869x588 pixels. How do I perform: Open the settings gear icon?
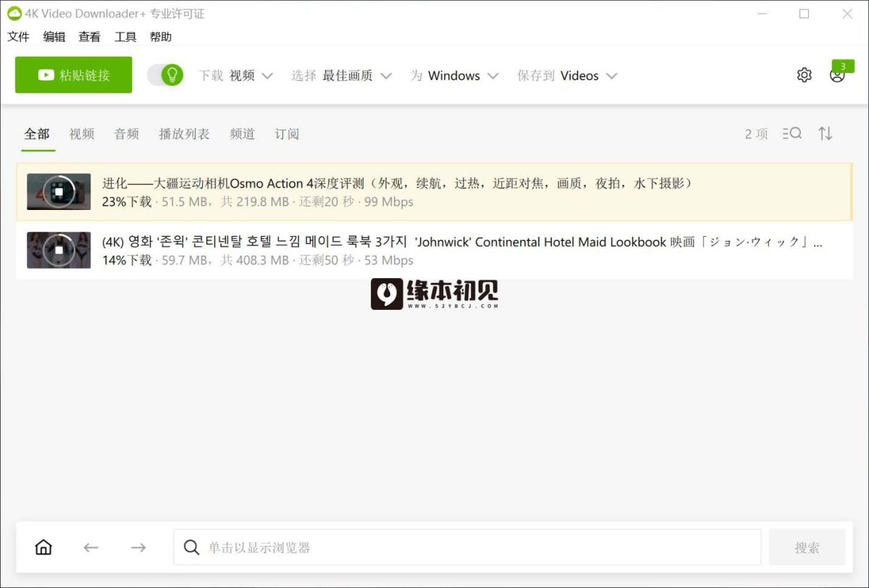(804, 75)
